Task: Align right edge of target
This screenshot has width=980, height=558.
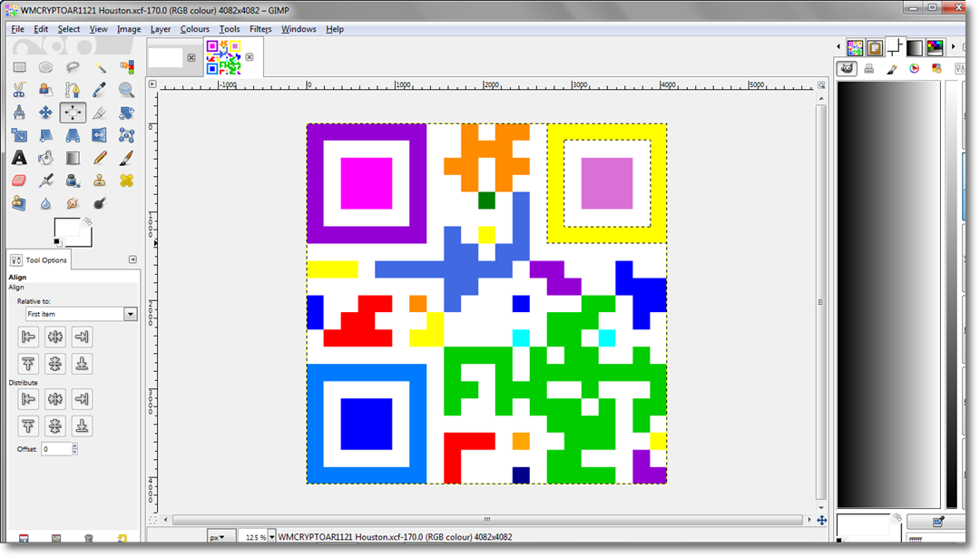Action: [82, 337]
